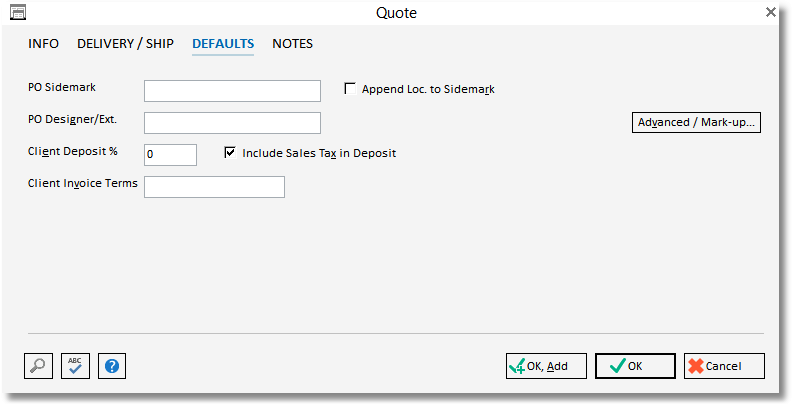Select the Client Deposit % field
This screenshot has height=407, width=793.
click(x=170, y=155)
